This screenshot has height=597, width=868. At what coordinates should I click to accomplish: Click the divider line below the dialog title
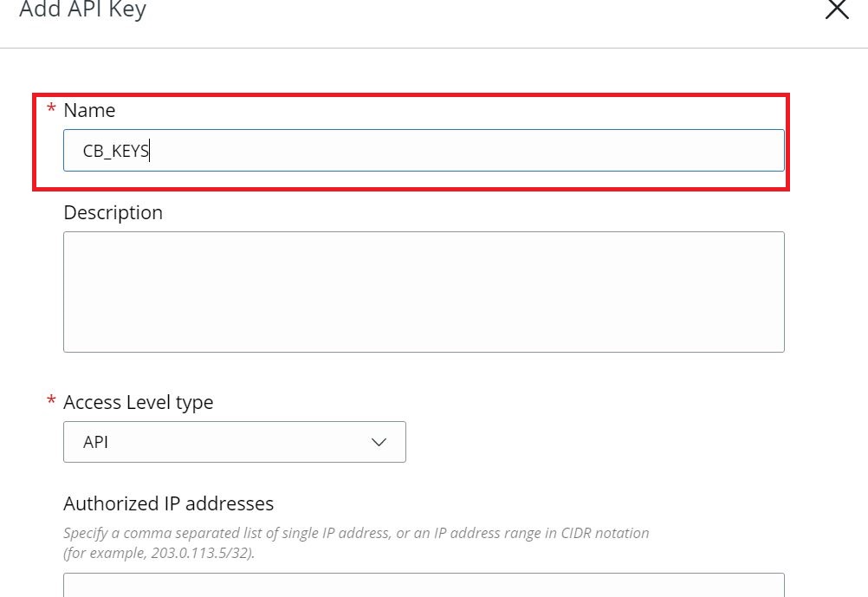coord(433,48)
